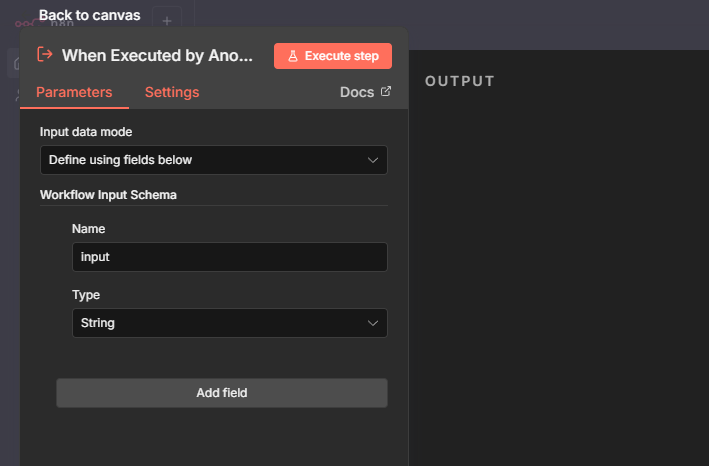This screenshot has width=709, height=466.
Task: Click the OUTPUT panel header
Action: (x=460, y=81)
